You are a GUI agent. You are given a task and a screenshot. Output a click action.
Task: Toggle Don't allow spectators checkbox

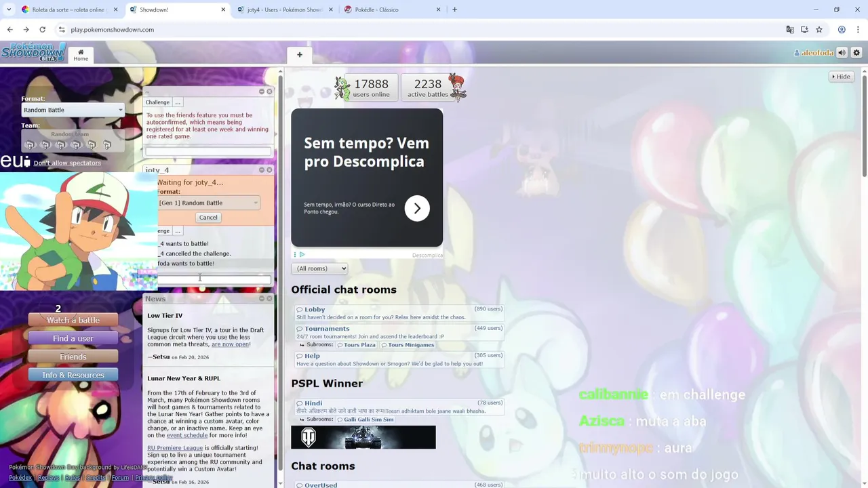[27, 163]
